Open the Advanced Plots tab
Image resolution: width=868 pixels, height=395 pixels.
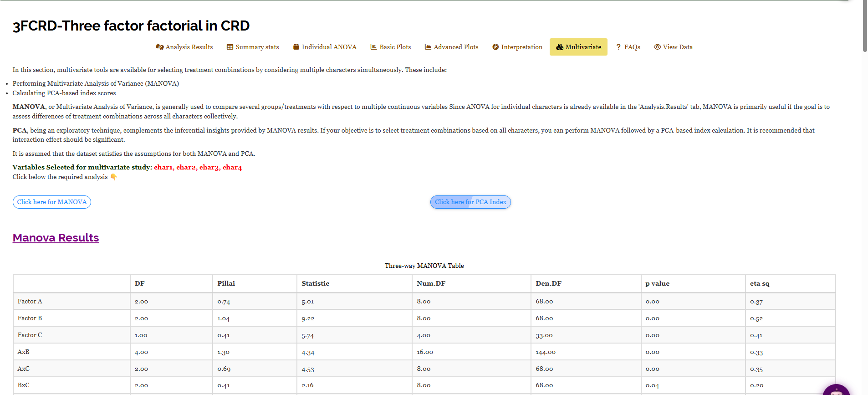click(451, 47)
